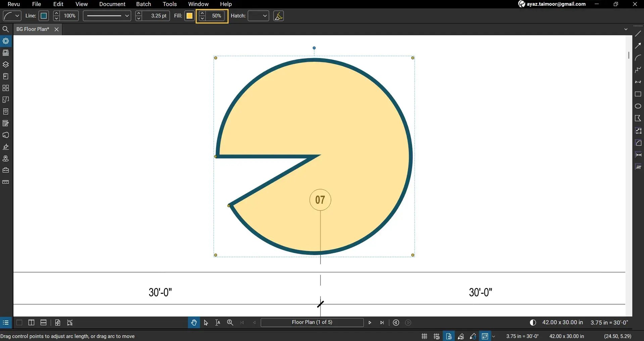Open the Layers panel
Viewport: 644px width, 341px height.
6,64
